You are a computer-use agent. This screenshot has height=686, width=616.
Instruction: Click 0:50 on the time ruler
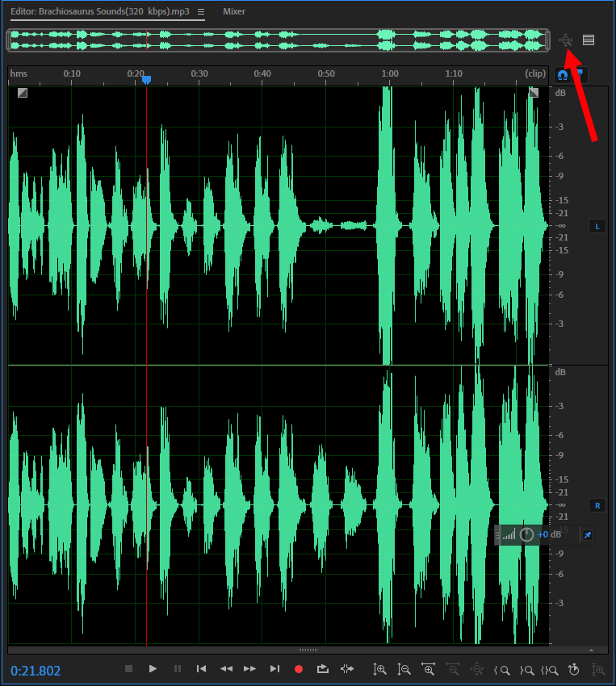click(326, 73)
